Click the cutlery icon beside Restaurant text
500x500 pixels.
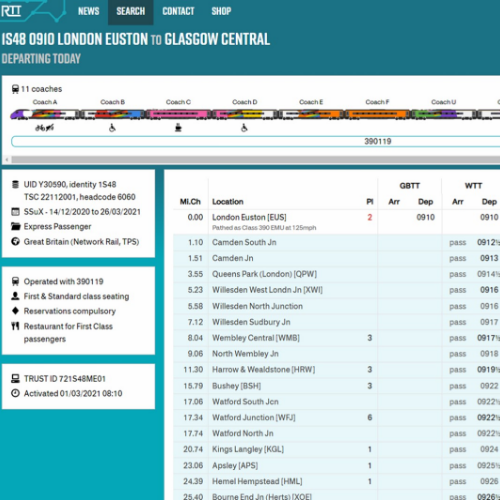click(15, 326)
